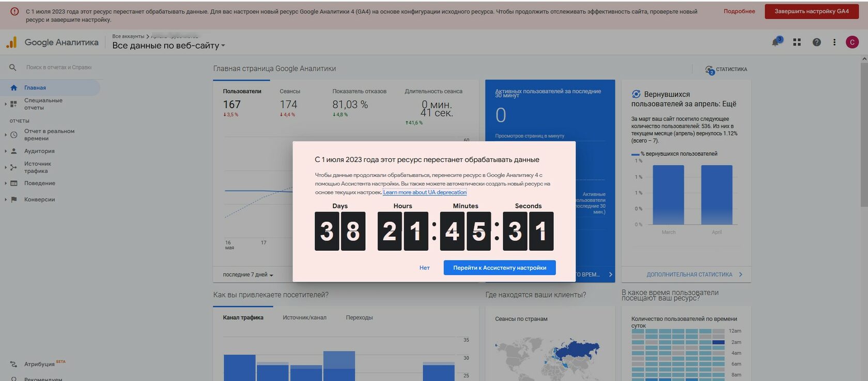Click the Специальные отчеты dashboard icon
This screenshot has width=868, height=381.
click(x=13, y=104)
